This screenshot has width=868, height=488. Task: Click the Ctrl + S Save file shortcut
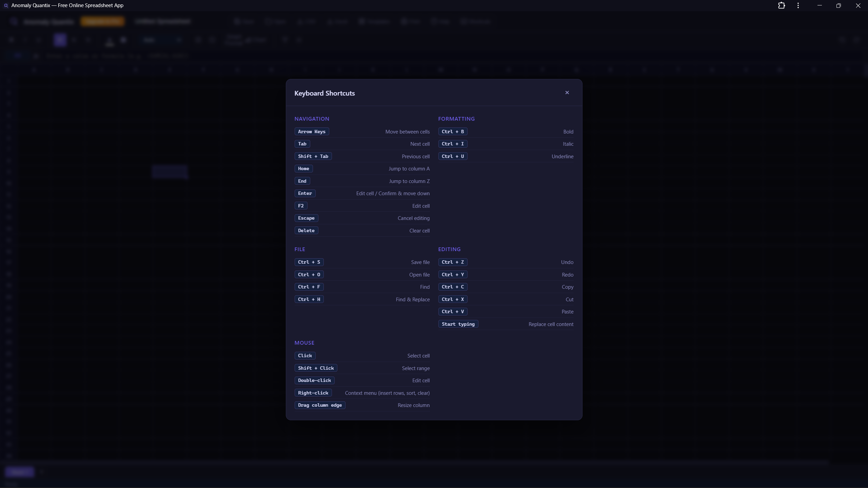[309, 262]
